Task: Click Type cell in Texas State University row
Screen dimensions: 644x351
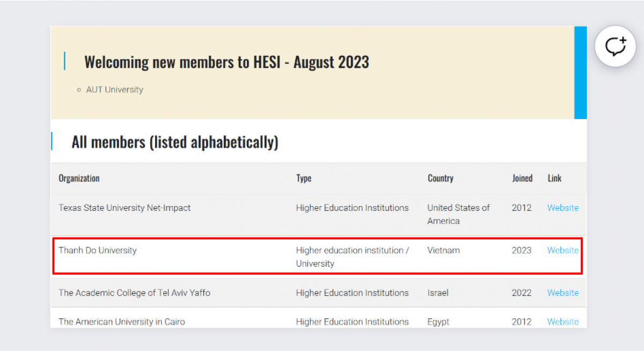Action: (x=353, y=208)
